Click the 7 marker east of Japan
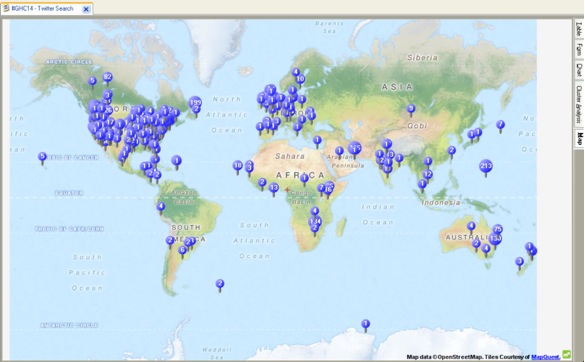Image resolution: width=585 pixels, height=362 pixels. click(x=501, y=125)
